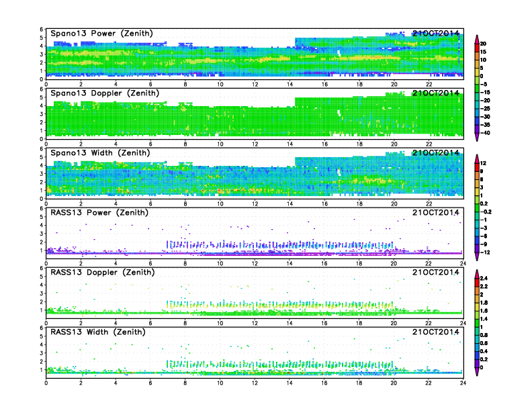Click x-axis tick 12 under Spano13 Power panel
This screenshot has height=411, width=532.
coord(255,85)
